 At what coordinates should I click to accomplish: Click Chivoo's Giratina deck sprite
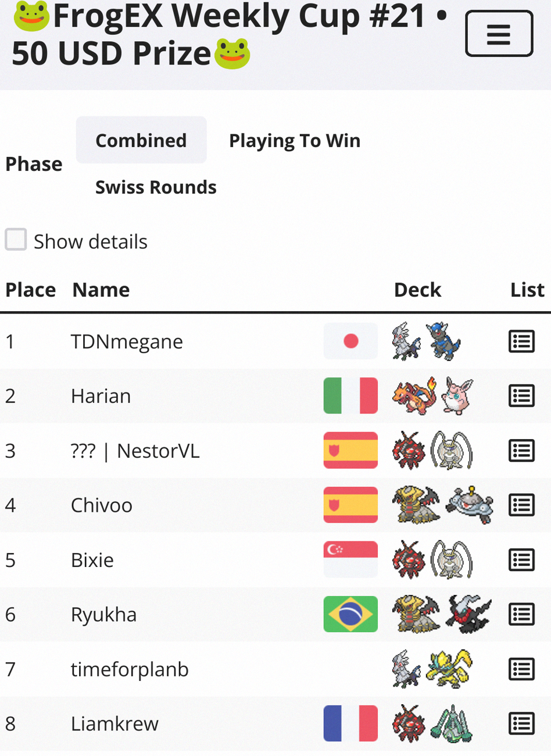click(x=415, y=505)
